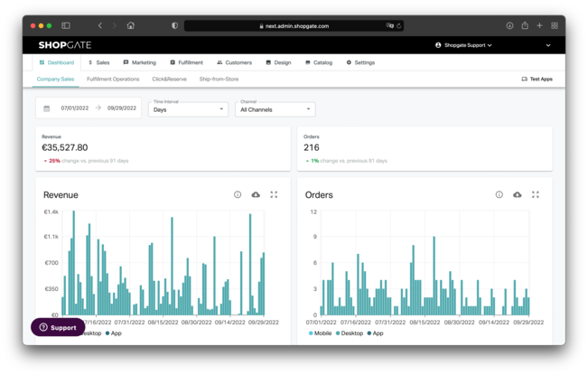Click the Revenue chart title
The image size is (588, 375).
(61, 195)
